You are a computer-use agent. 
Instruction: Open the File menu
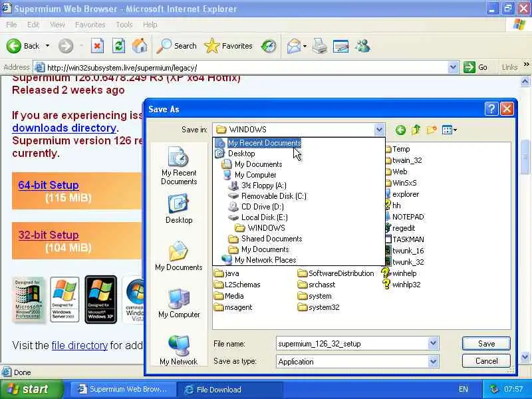coord(11,25)
